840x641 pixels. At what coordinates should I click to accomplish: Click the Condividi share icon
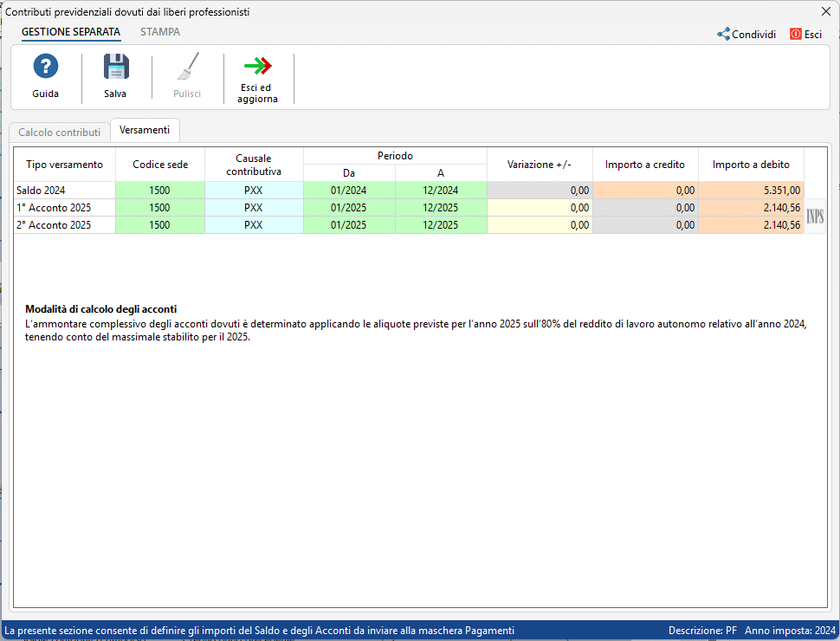pos(723,35)
